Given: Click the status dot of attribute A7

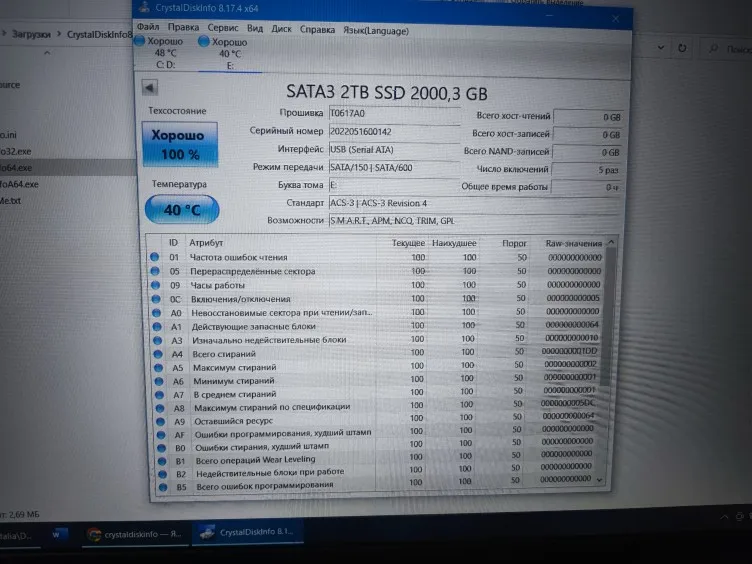Looking at the screenshot, I should click(159, 395).
